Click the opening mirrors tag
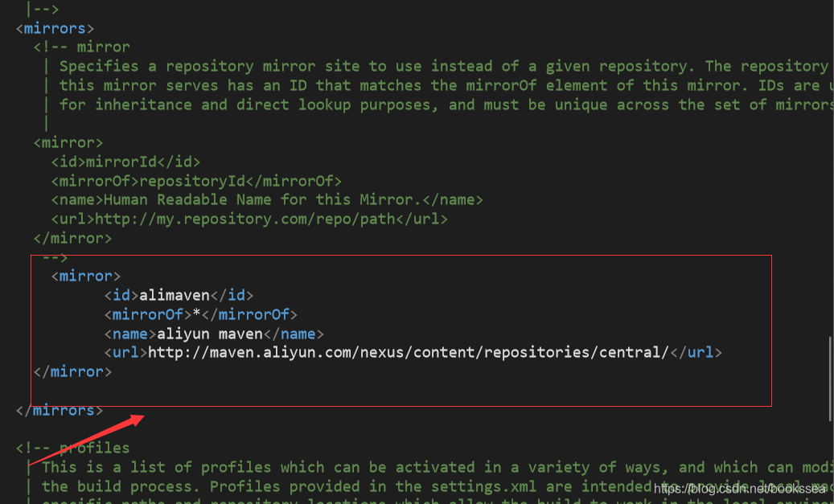Image resolution: width=834 pixels, height=504 pixels. [x=55, y=28]
